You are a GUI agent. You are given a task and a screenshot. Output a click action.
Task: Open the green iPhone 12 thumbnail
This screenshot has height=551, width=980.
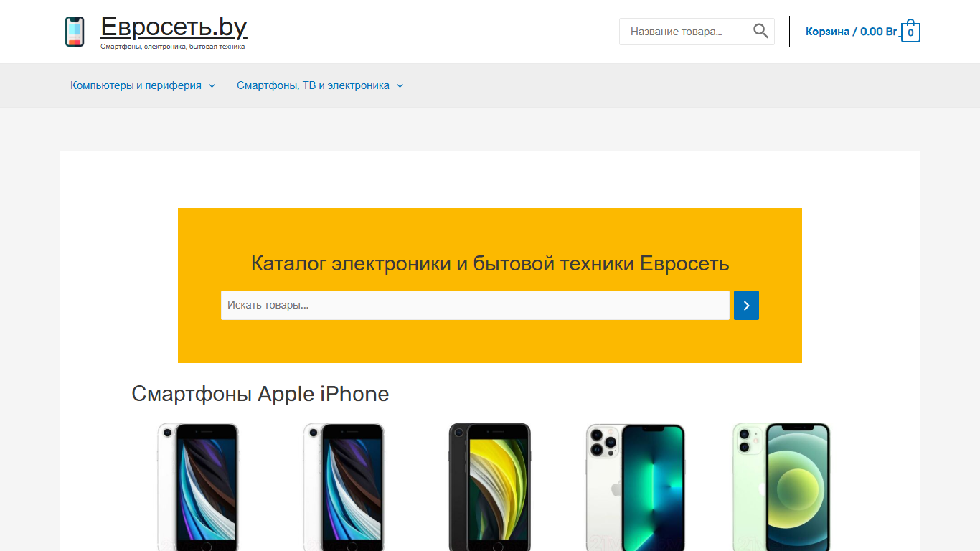coord(781,486)
